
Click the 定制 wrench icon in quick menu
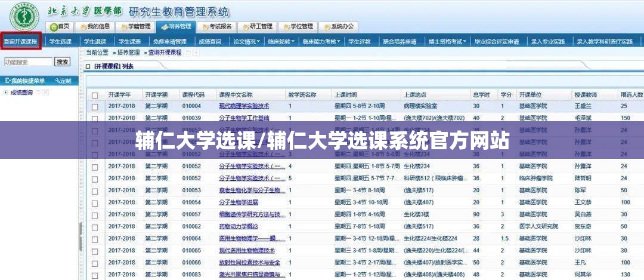pos(57,81)
